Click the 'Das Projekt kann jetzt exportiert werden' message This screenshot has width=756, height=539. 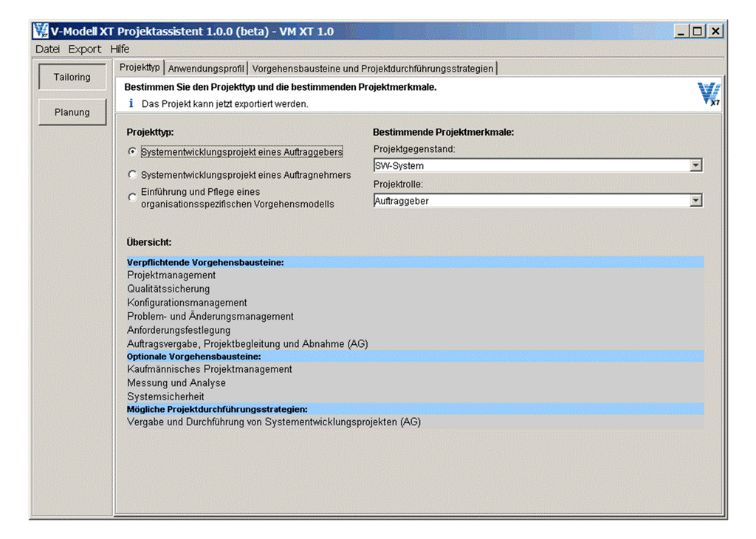224,103
